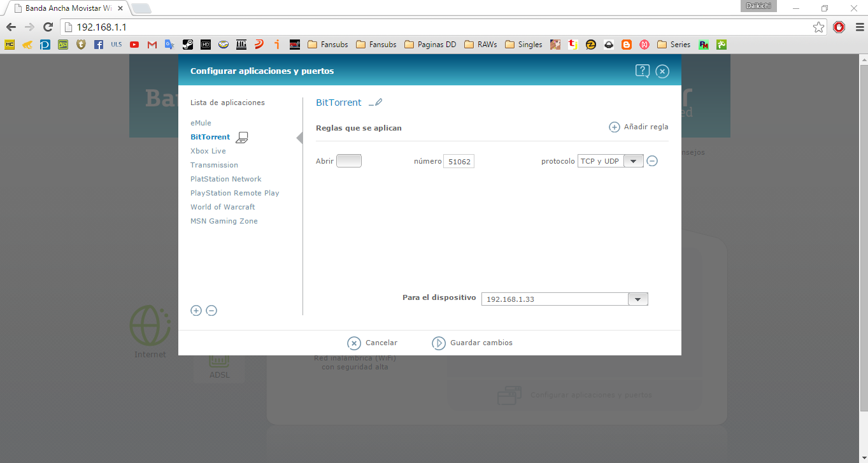Select BitTorrent in the applications list
Image resolution: width=868 pixels, height=463 pixels.
pos(210,137)
